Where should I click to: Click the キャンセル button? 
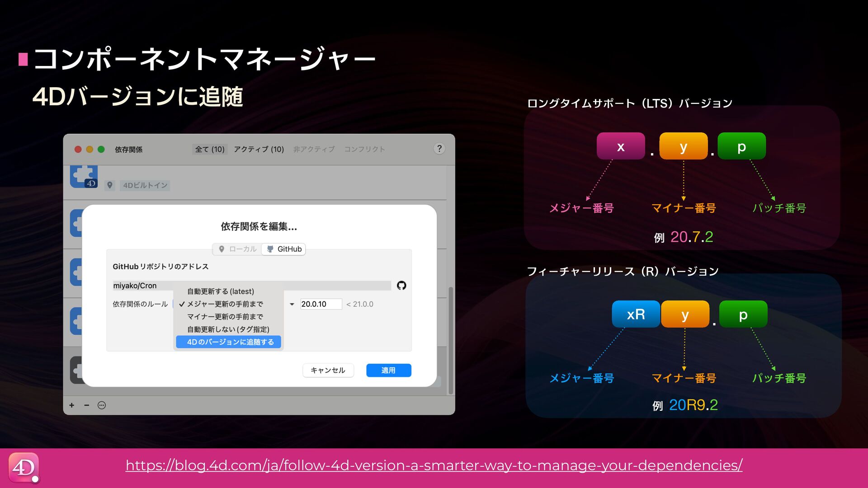328,370
